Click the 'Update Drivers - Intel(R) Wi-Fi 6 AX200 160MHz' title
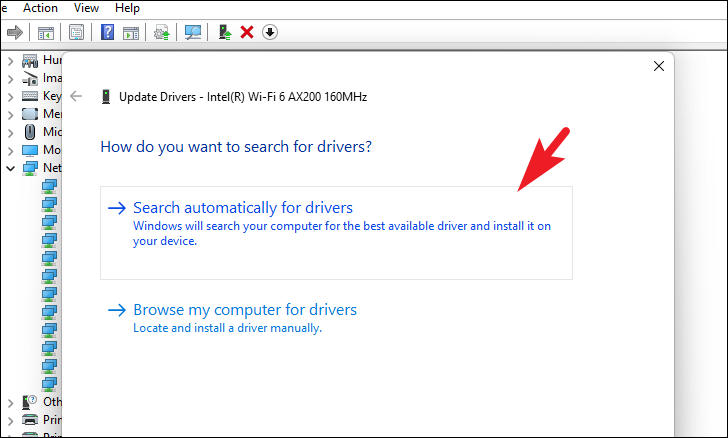728x438 pixels. tap(243, 97)
